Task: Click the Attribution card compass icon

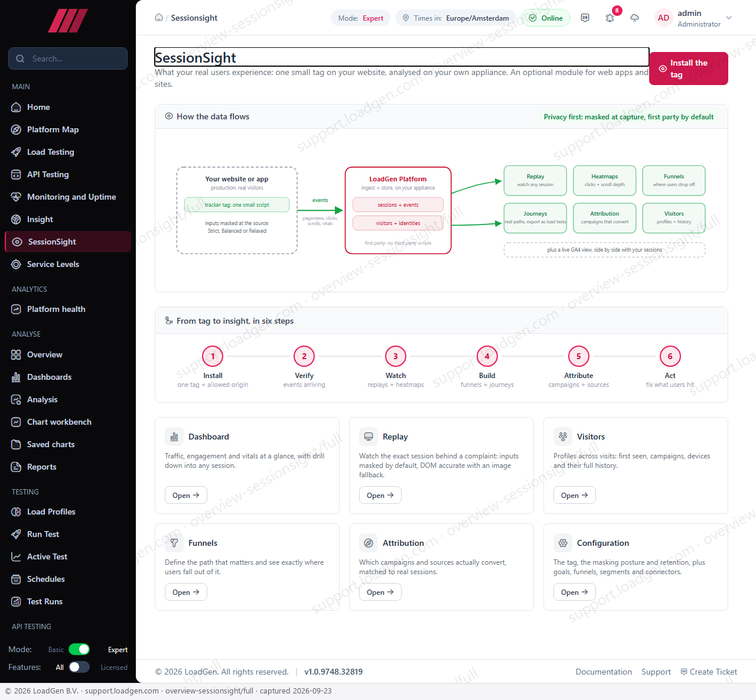Action: (x=369, y=543)
